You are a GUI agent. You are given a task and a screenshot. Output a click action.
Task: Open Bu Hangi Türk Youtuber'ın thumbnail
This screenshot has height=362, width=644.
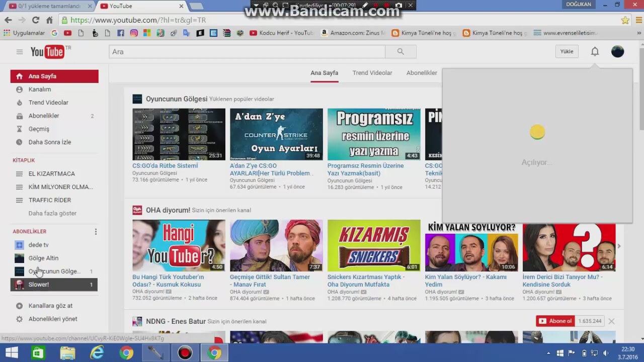pos(179,245)
